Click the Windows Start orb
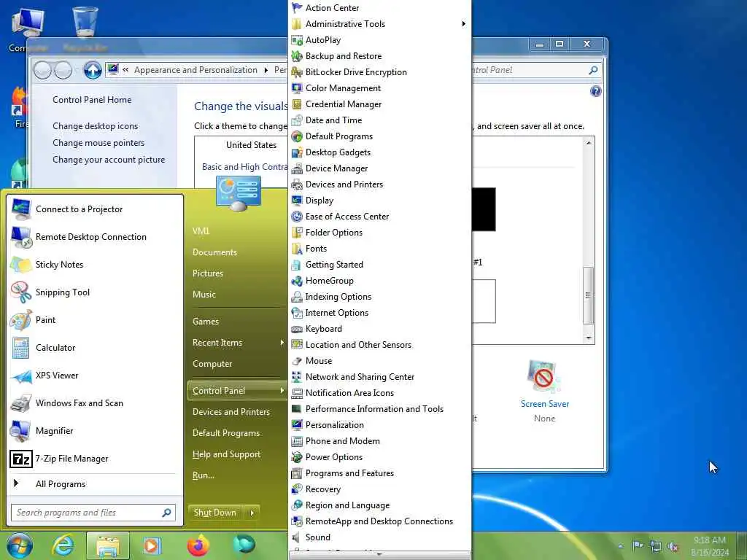Image resolution: width=747 pixels, height=560 pixels. pos(19,546)
